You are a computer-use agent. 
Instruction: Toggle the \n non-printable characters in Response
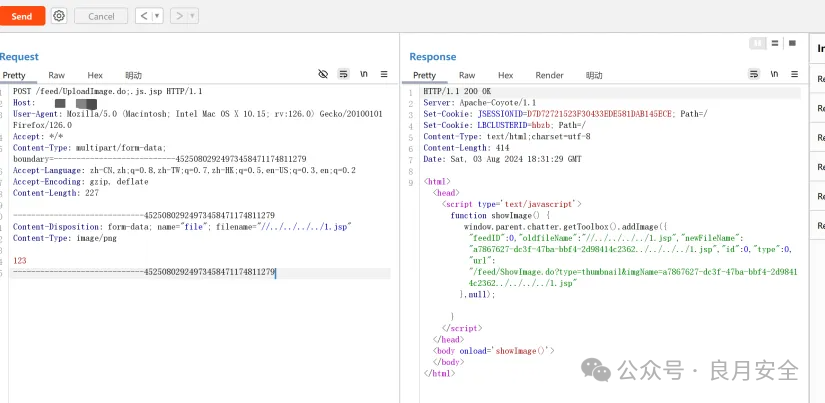(774, 74)
